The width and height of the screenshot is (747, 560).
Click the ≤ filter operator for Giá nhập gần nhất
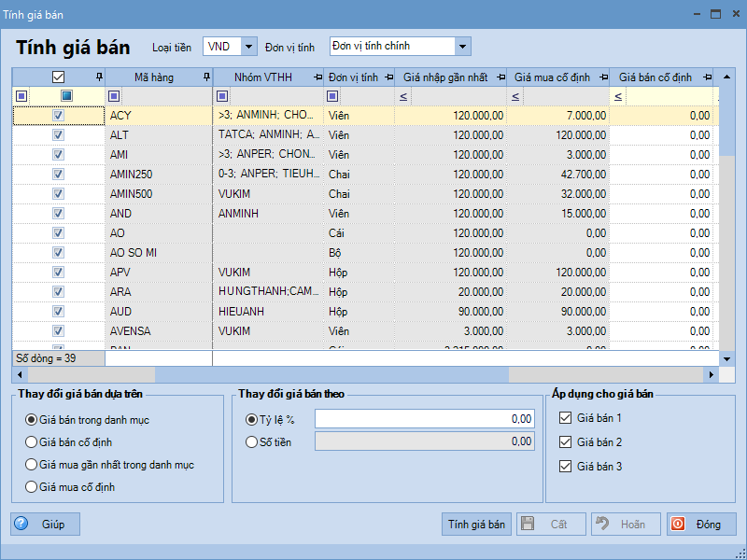point(403,97)
